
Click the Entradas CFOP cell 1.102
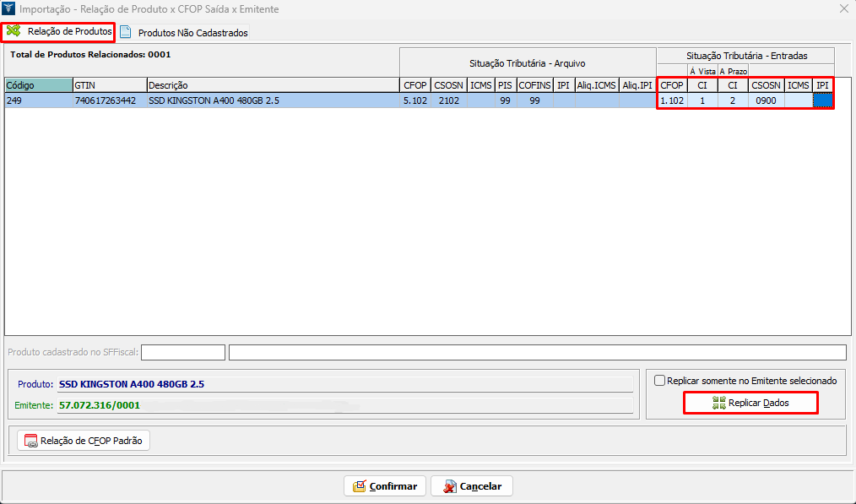click(x=672, y=100)
